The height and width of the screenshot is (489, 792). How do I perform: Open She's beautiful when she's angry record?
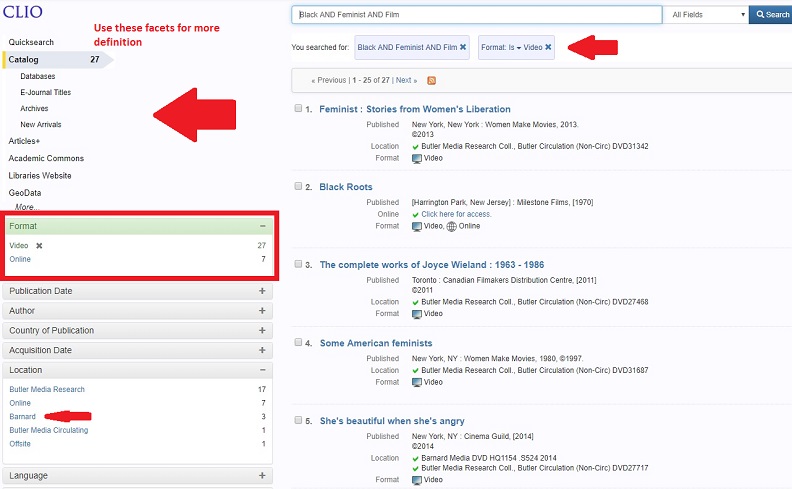pos(392,421)
